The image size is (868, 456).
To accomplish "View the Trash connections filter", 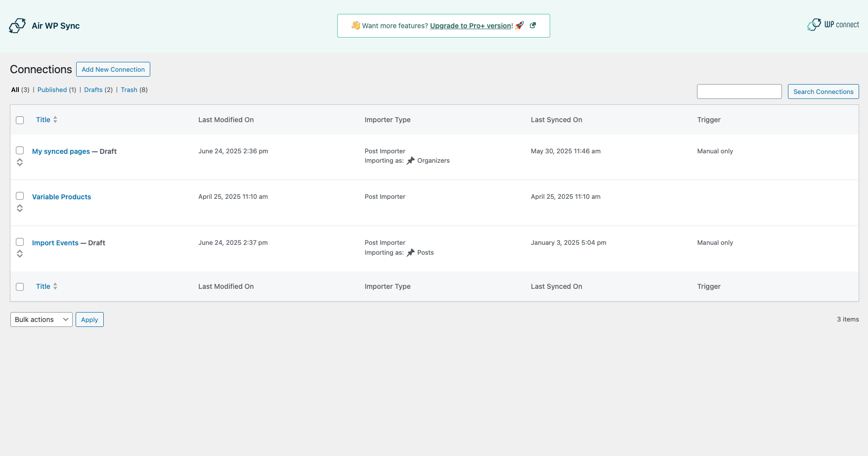I will (x=129, y=90).
